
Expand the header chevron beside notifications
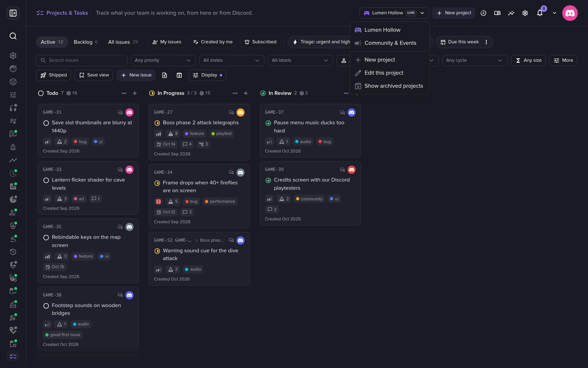pyautogui.click(x=555, y=13)
